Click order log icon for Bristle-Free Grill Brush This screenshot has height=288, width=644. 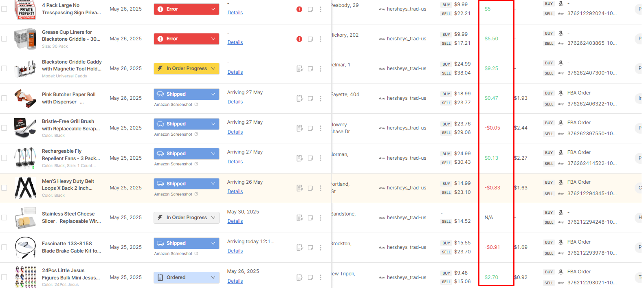click(300, 128)
